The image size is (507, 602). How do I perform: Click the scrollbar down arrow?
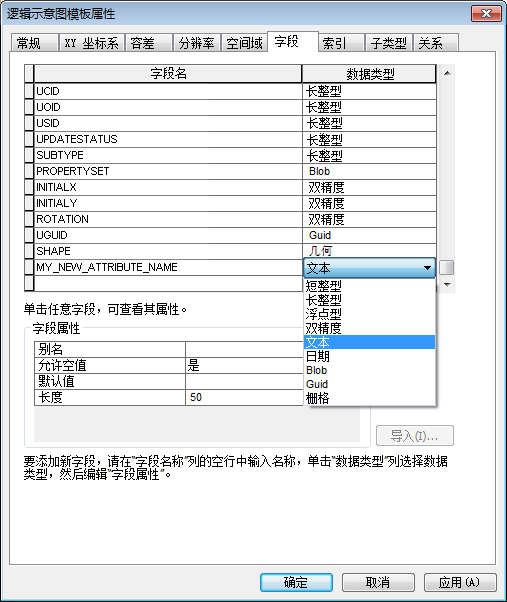pyautogui.click(x=447, y=284)
